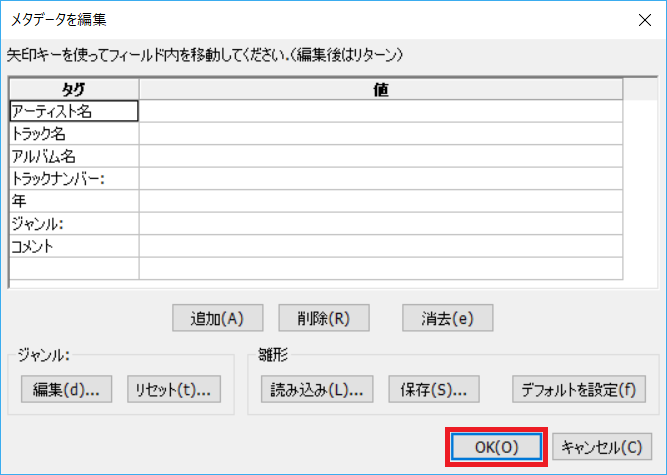Select the コメント tag cell

pyautogui.click(x=74, y=246)
